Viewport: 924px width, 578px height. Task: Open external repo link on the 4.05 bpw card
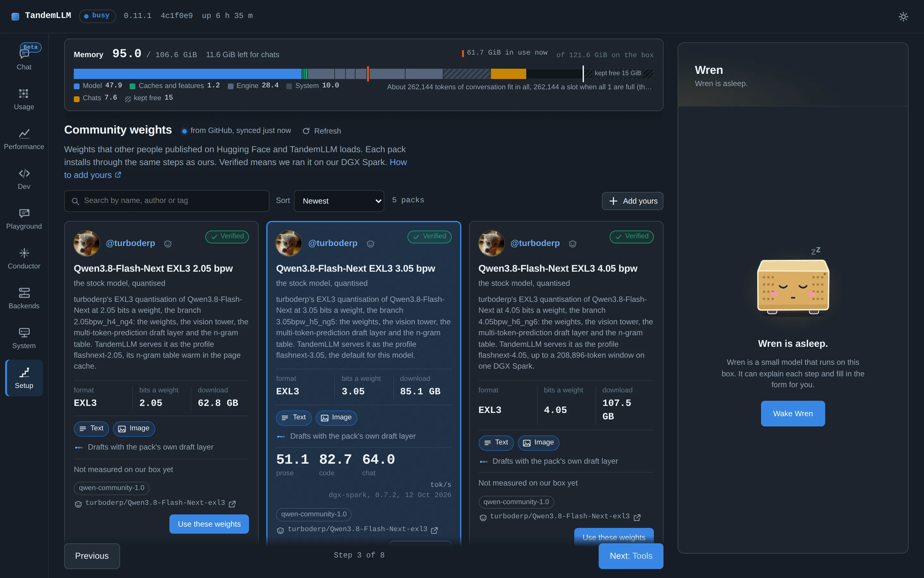[x=560, y=517]
